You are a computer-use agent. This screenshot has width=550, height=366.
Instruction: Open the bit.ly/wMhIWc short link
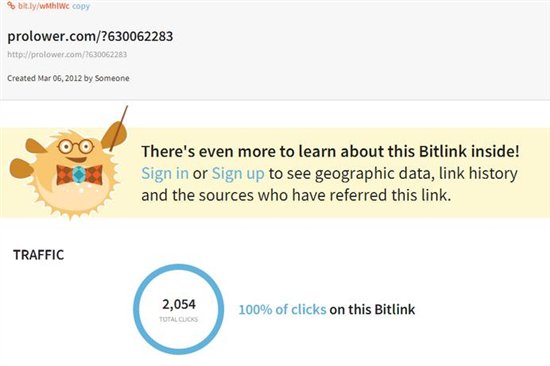point(44,6)
